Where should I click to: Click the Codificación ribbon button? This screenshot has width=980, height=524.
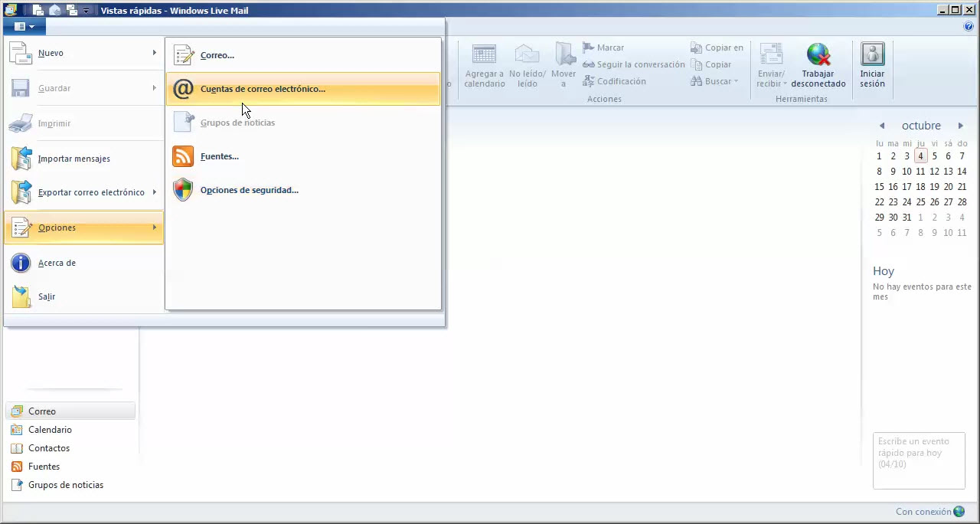point(614,81)
